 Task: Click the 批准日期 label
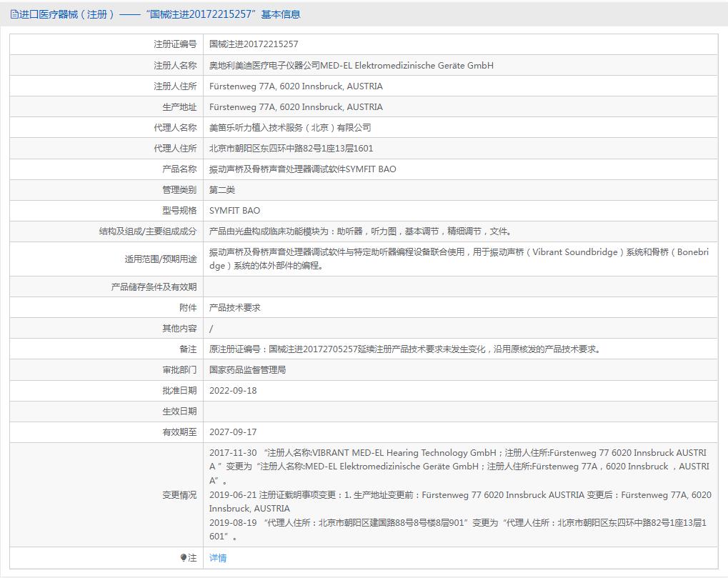point(179,390)
